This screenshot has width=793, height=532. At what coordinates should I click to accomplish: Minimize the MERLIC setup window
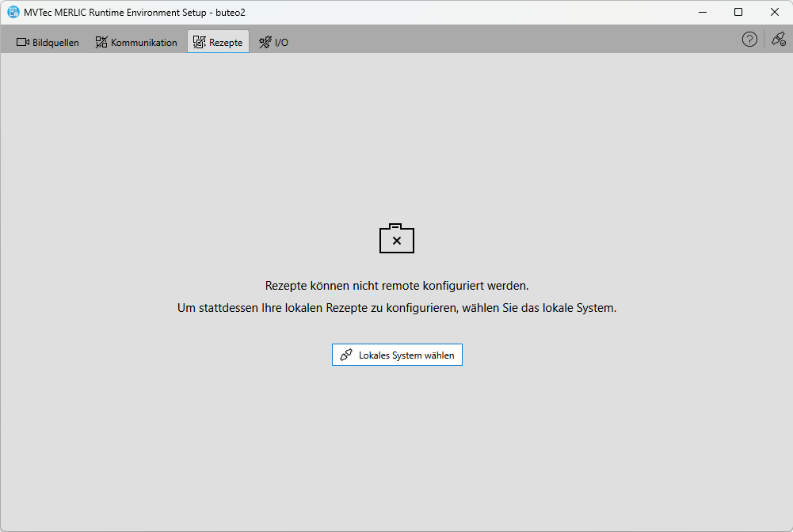coord(702,12)
